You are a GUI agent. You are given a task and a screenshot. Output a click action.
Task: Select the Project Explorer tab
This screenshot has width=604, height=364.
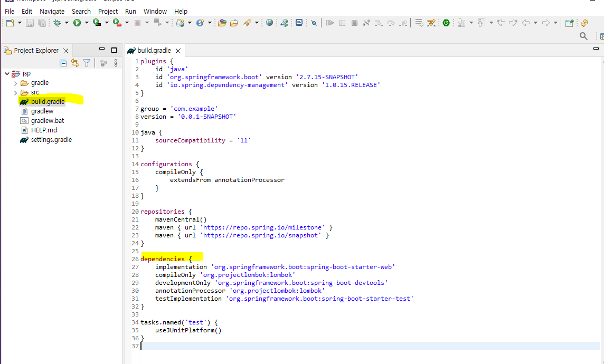coord(36,51)
